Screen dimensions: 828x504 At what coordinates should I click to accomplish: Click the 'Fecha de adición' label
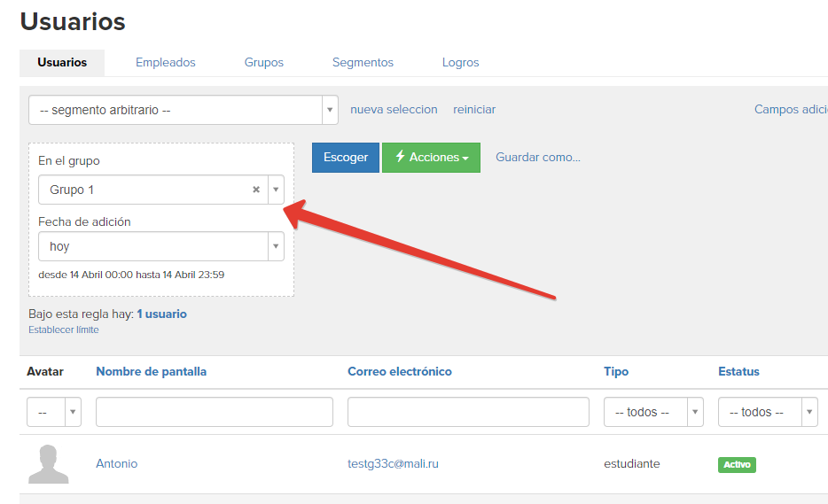pos(84,221)
